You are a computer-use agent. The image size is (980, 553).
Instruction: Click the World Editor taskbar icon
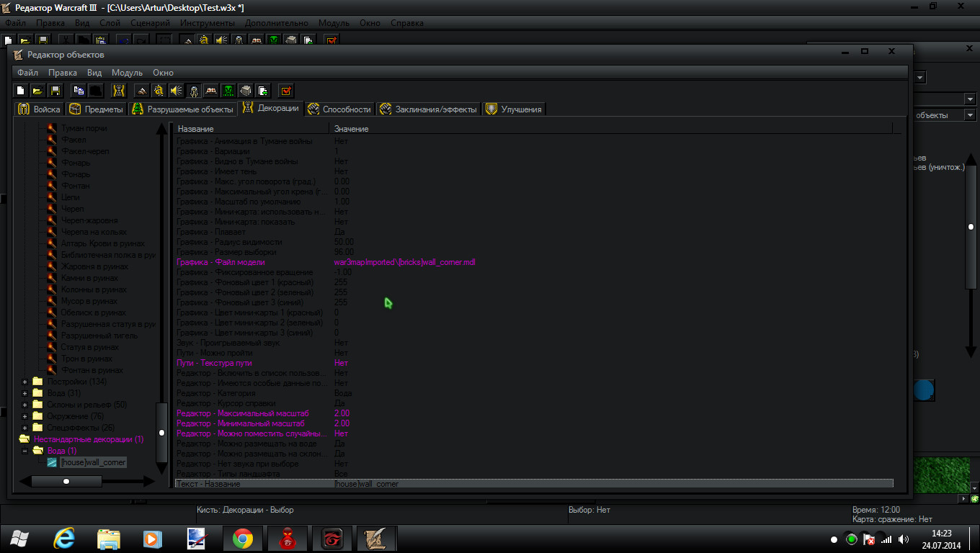376,539
